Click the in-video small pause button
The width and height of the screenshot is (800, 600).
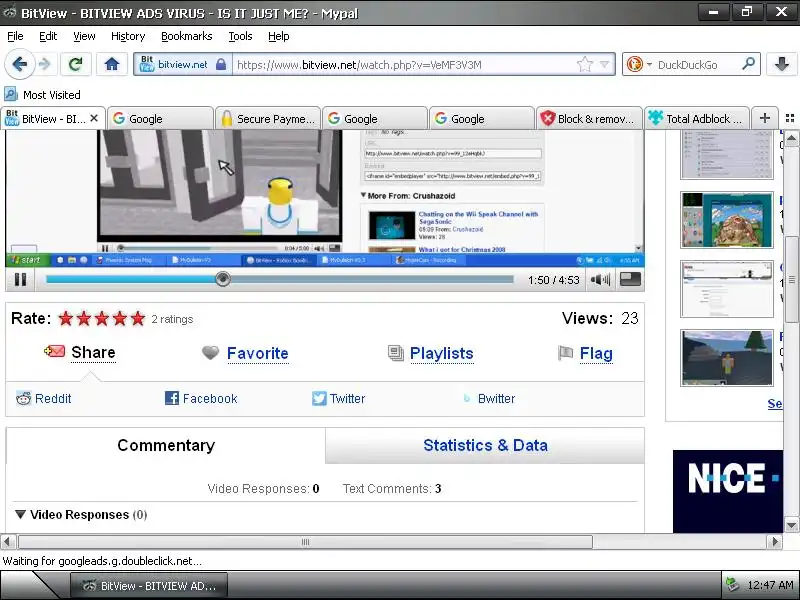(x=105, y=248)
